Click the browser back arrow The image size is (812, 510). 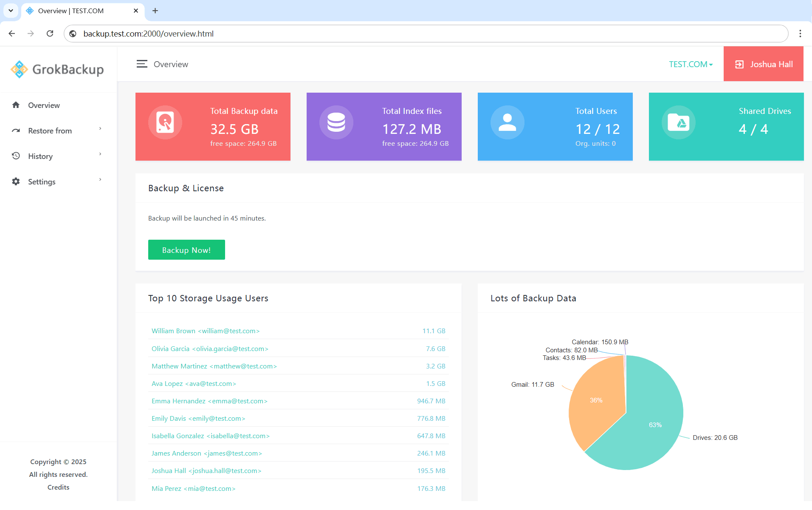[12, 34]
